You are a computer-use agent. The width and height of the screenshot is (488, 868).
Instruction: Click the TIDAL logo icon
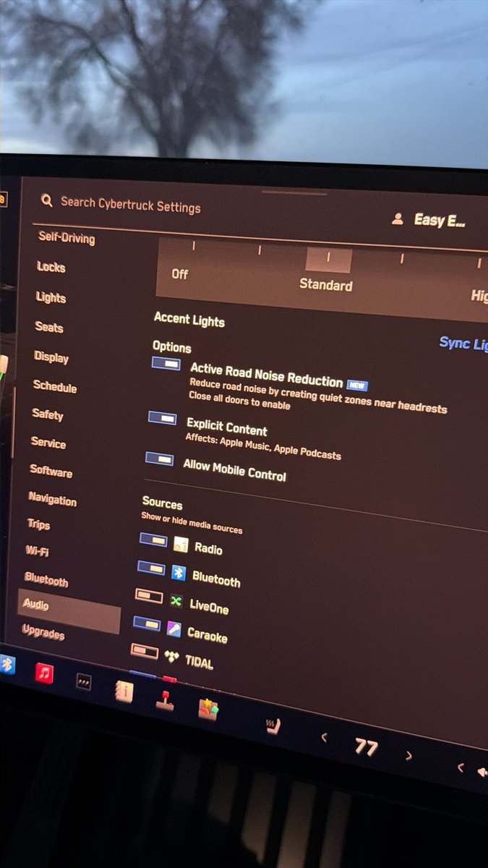[171, 657]
